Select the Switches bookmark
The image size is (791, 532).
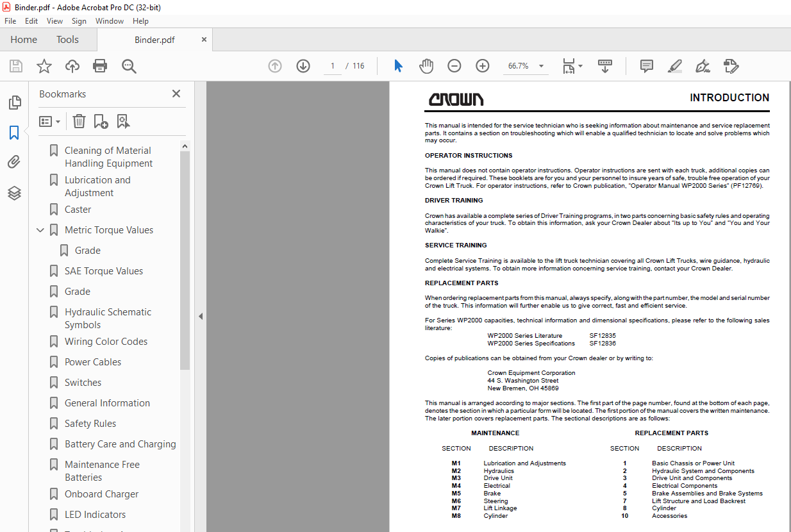(x=83, y=383)
